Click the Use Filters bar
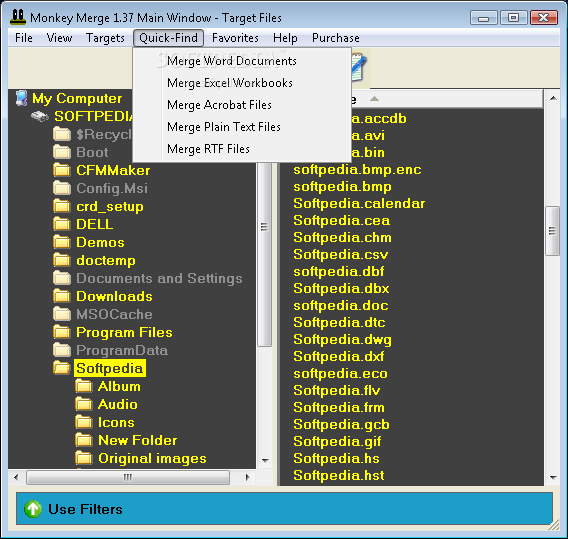This screenshot has height=539, width=568. click(x=284, y=509)
